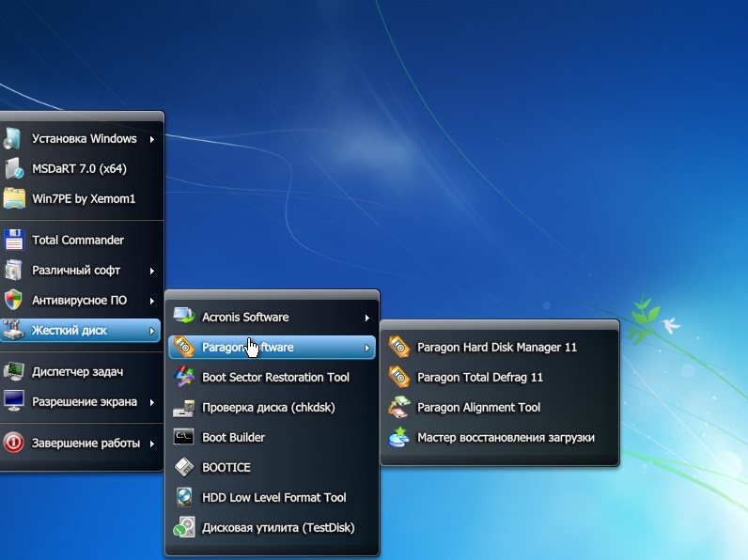748x560 pixels.
Task: Run HDD Low Level Format Tool
Action: (x=273, y=498)
